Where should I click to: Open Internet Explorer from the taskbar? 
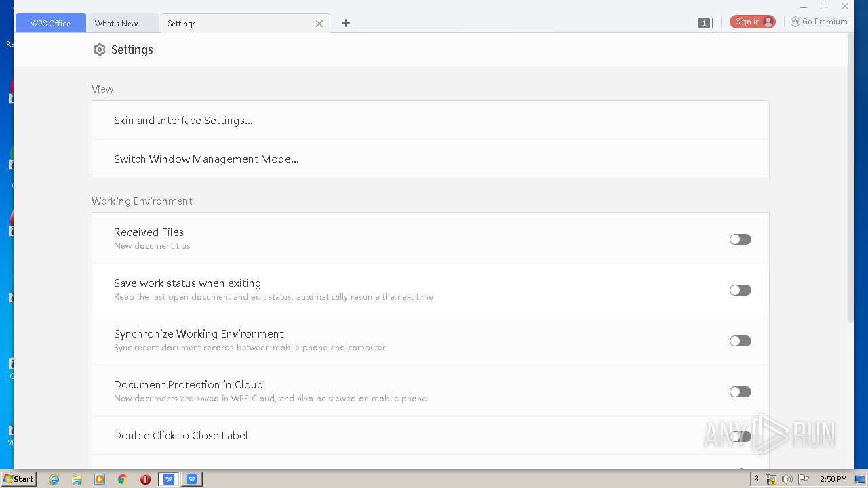[54, 479]
